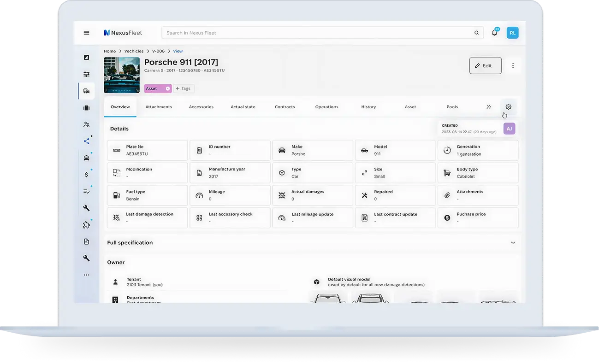
Task: Open the dollar sign icon in sidebar
Action: click(x=86, y=175)
